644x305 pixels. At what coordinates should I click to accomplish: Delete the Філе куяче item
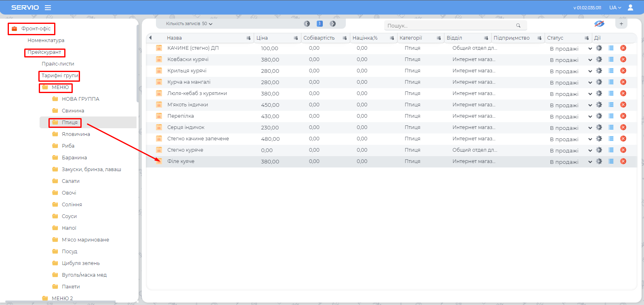623,161
